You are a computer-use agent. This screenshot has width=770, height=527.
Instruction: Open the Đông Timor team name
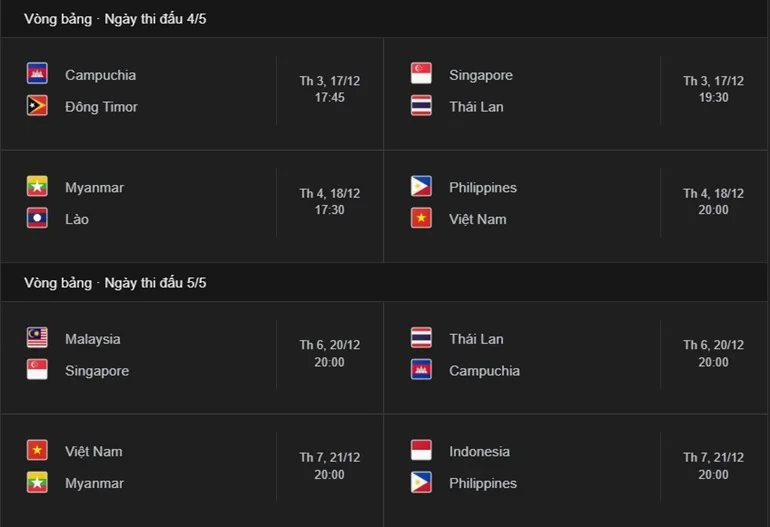[101, 107]
